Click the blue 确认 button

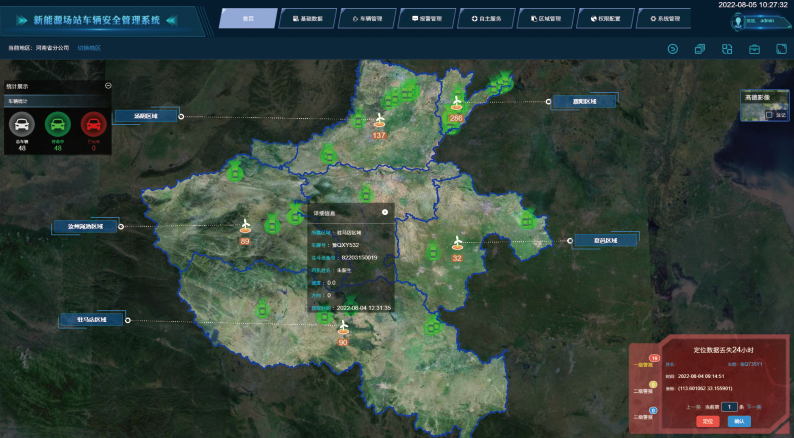click(740, 422)
